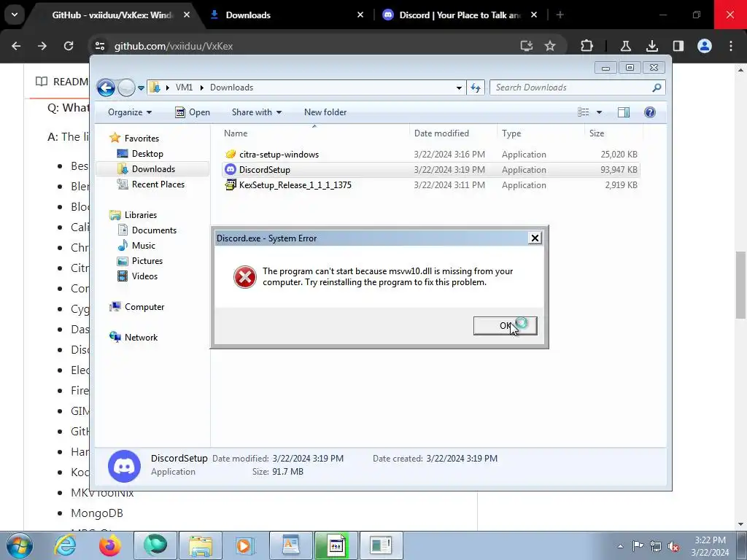
Task: Open a new browser tab
Action: [560, 15]
